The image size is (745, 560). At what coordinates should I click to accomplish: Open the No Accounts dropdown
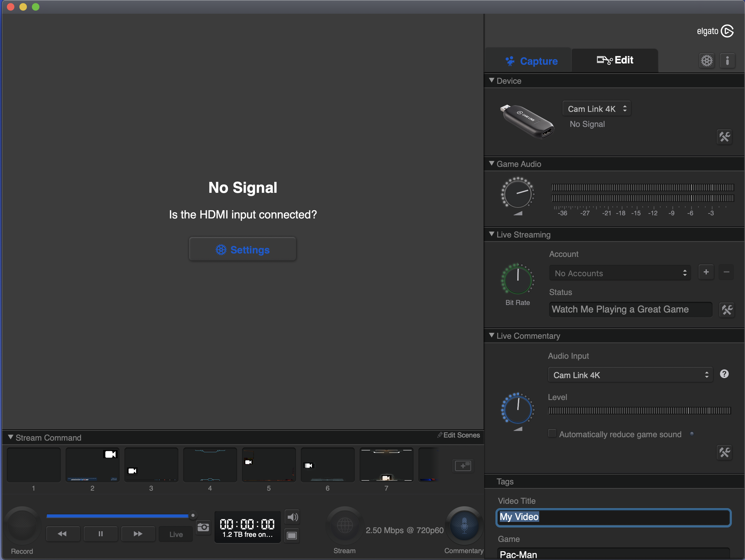point(619,273)
